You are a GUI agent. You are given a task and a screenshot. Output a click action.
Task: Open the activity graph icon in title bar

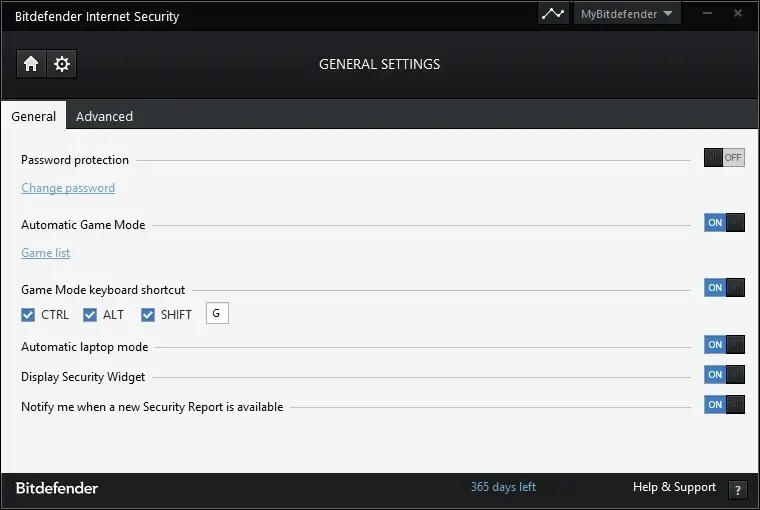point(553,14)
